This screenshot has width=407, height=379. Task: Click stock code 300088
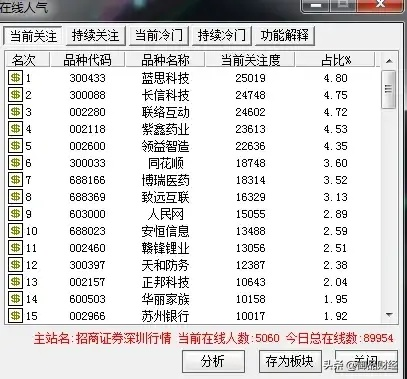tap(87, 95)
